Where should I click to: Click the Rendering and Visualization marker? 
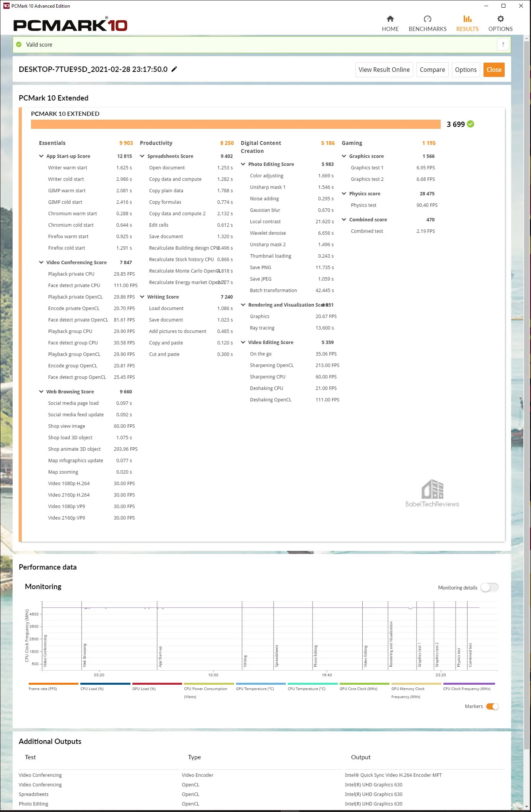391,644
